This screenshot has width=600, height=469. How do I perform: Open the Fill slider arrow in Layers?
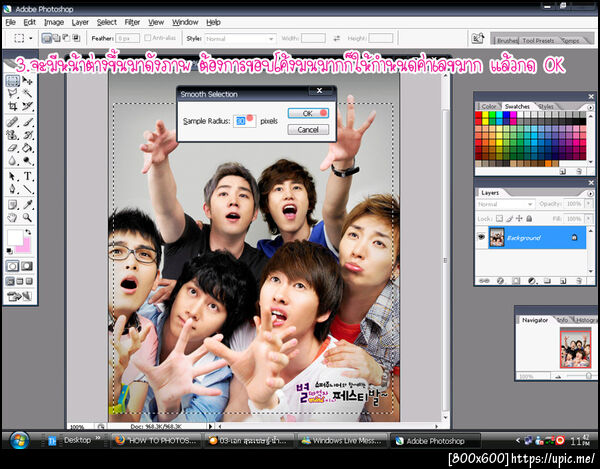pos(589,219)
